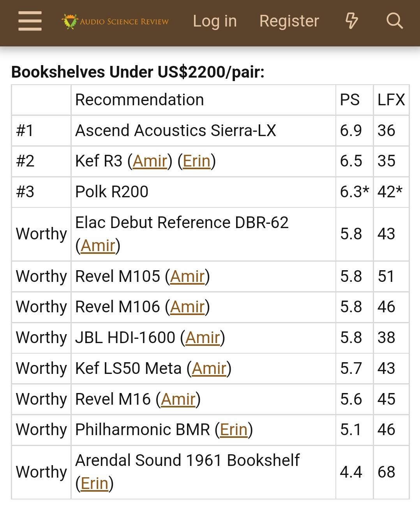Open Erin's Kef R3 review link
Image resolution: width=420 pixels, height=517 pixels.
tap(197, 161)
